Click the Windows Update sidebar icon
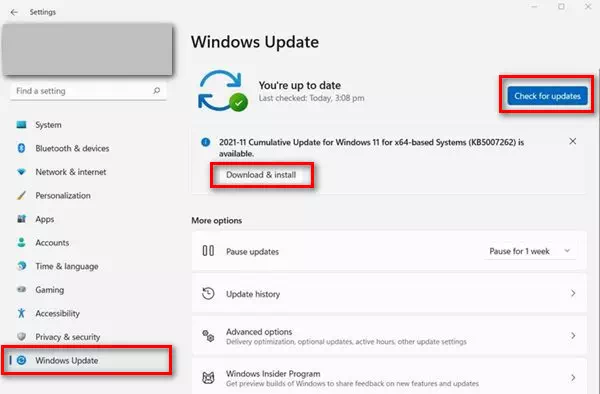The height and width of the screenshot is (394, 600). pos(22,360)
